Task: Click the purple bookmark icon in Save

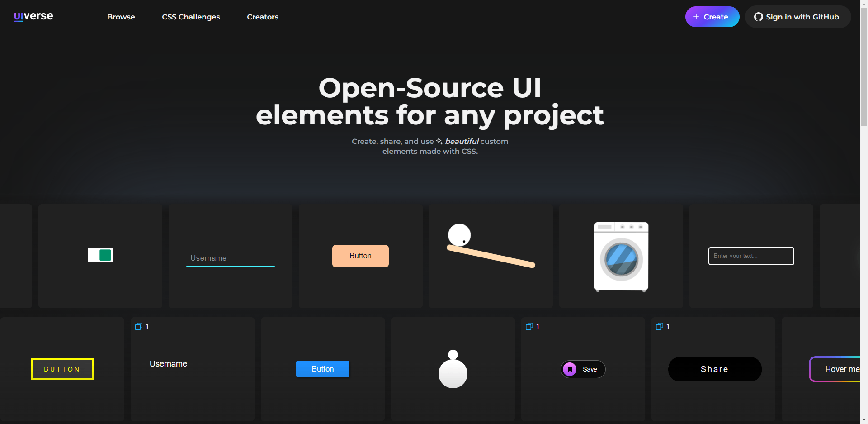Action: click(570, 369)
